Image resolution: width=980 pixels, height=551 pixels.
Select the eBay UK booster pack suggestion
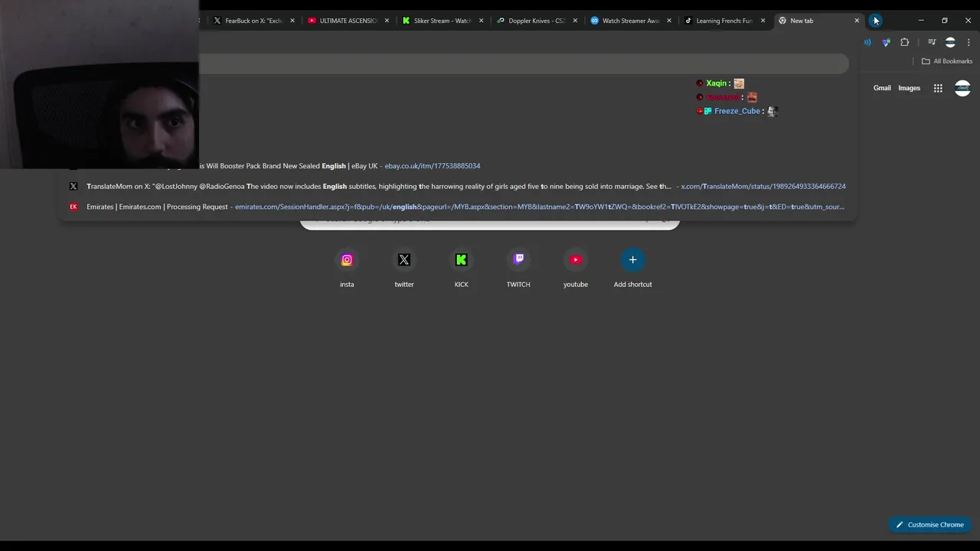point(458,166)
